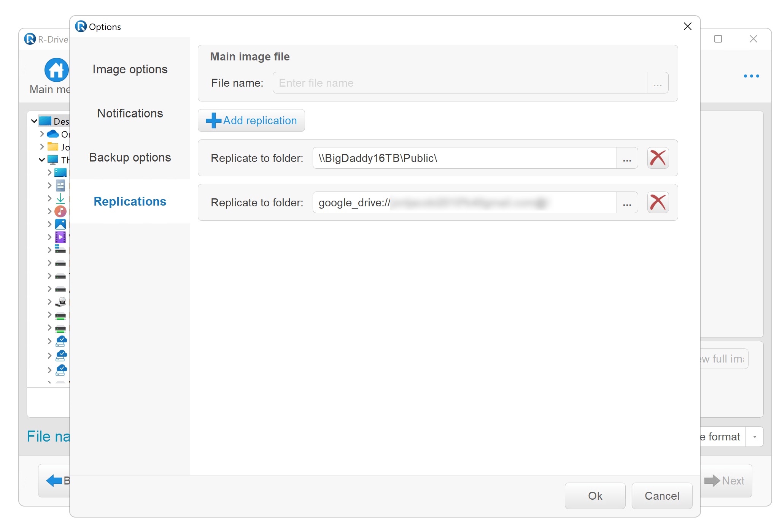Open Backup options section

tap(130, 157)
